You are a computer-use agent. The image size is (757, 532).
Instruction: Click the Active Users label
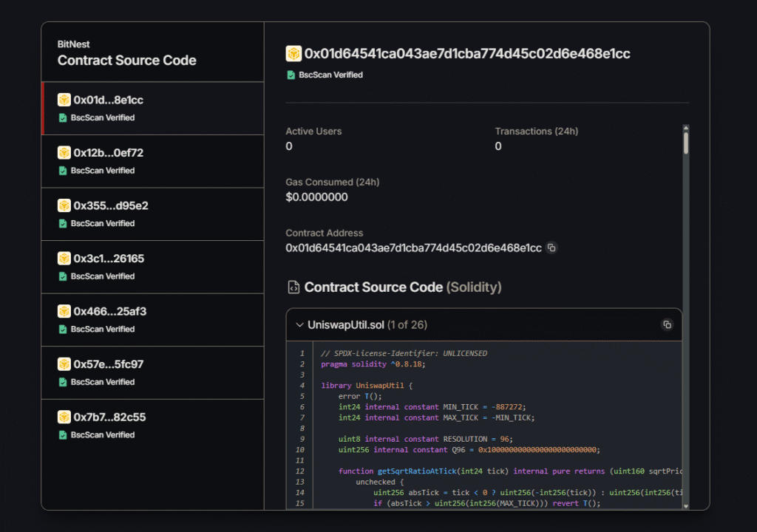coord(313,132)
